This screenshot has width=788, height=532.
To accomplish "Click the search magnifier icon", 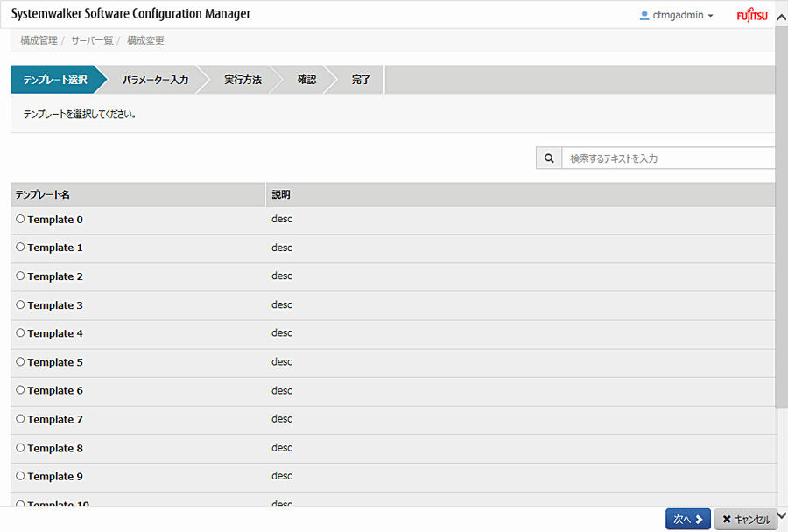I will pyautogui.click(x=549, y=158).
